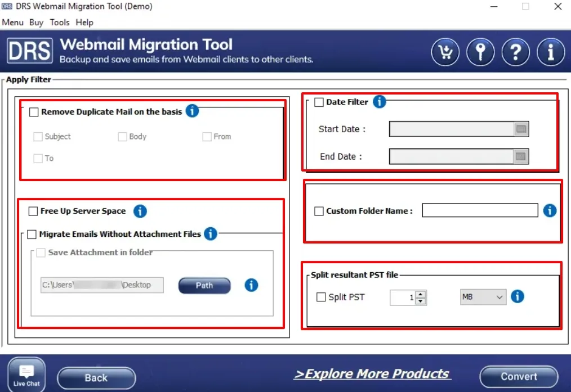The height and width of the screenshot is (392, 571).
Task: Open the End Date calendar picker
Action: (x=521, y=156)
